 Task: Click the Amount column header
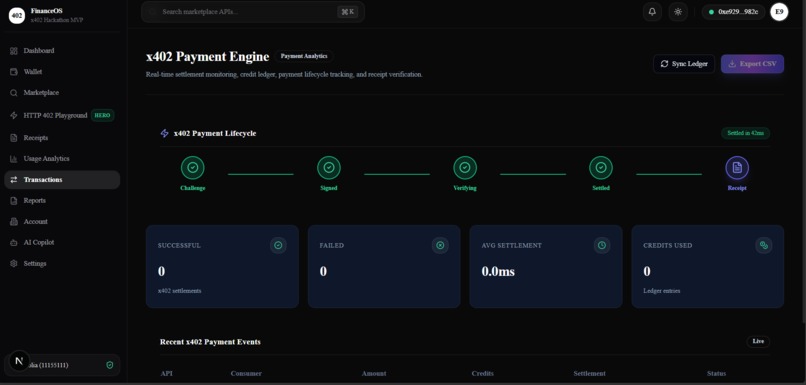(x=374, y=374)
